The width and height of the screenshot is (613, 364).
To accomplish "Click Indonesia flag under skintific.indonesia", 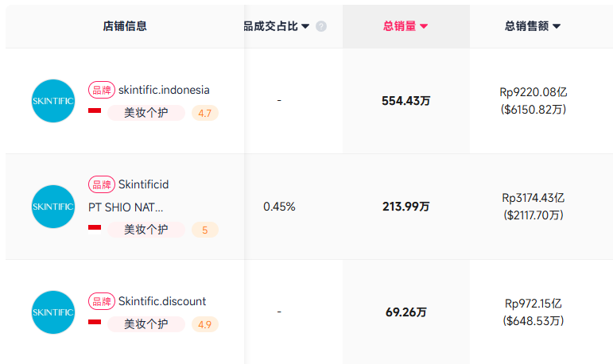I will pyautogui.click(x=95, y=112).
